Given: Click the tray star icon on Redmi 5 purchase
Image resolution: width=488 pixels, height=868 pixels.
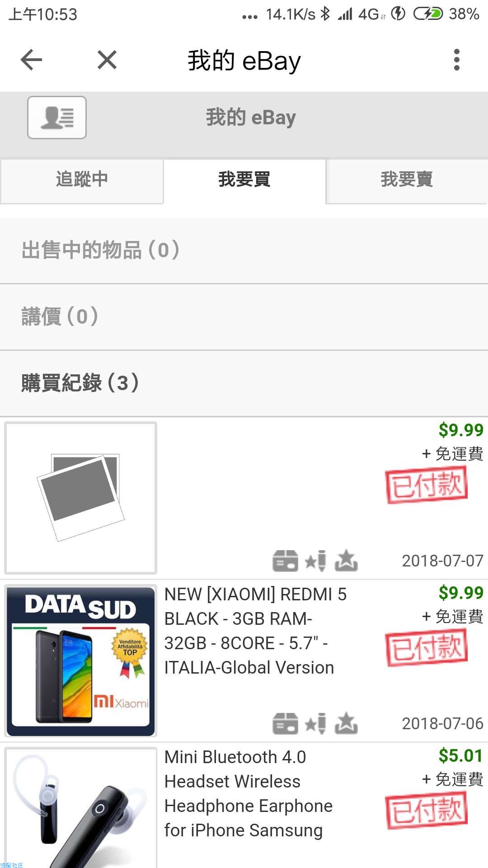Looking at the screenshot, I should [346, 723].
